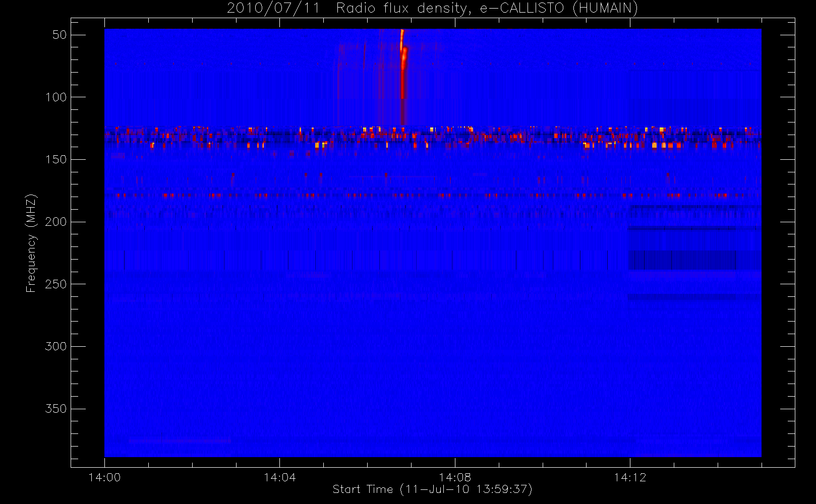The height and width of the screenshot is (504, 816).
Task: Click the 200 frequency tick label
Action: pyautogui.click(x=56, y=222)
